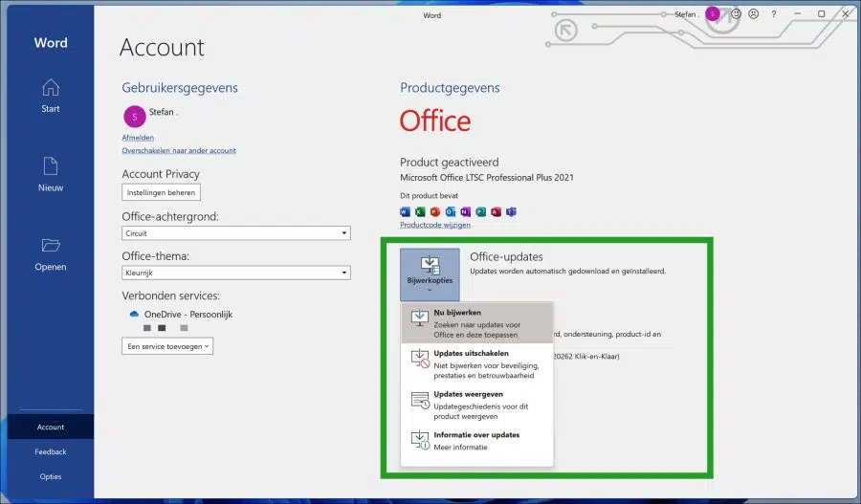861x504 pixels.
Task: Click the Nu bijwerken download icon
Action: point(420,318)
